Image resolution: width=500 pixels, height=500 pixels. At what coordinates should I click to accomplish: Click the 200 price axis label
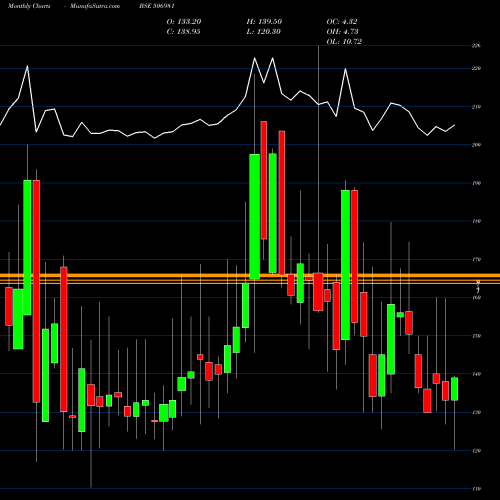(476, 145)
